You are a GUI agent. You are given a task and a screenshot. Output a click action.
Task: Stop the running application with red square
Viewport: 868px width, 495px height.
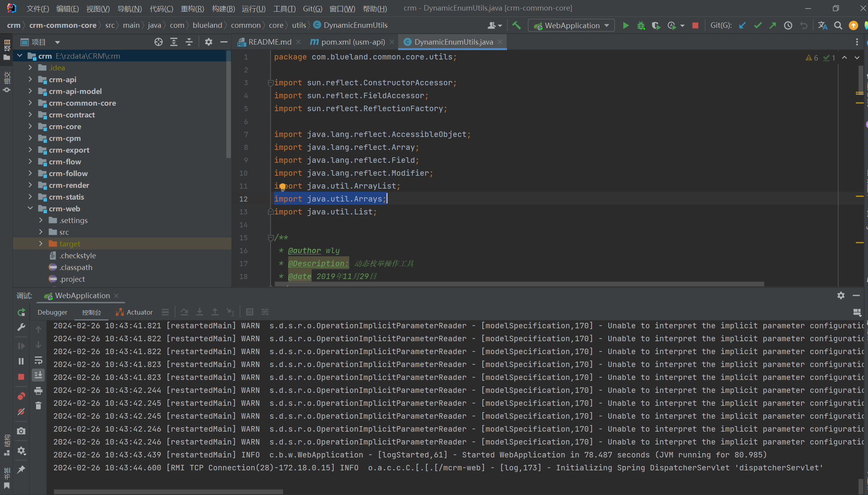[695, 25]
